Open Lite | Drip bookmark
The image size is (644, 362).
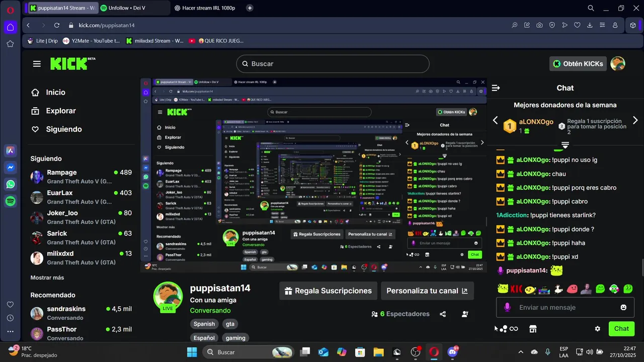tap(42, 41)
